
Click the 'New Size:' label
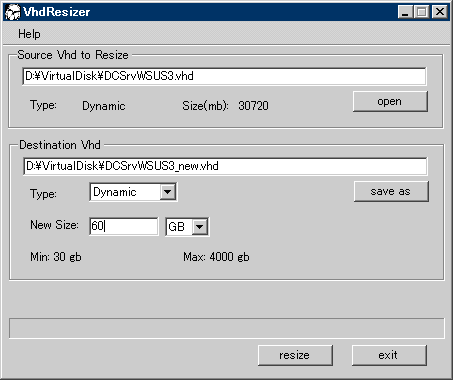tap(54, 225)
